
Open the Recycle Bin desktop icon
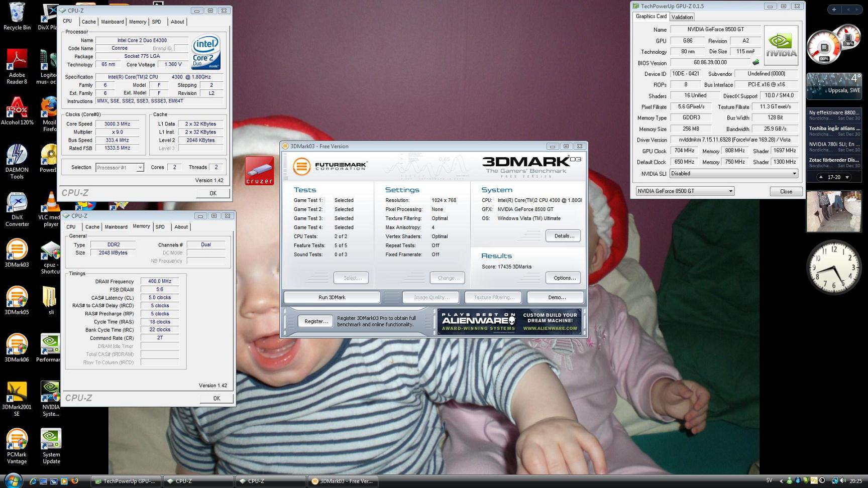point(17,17)
